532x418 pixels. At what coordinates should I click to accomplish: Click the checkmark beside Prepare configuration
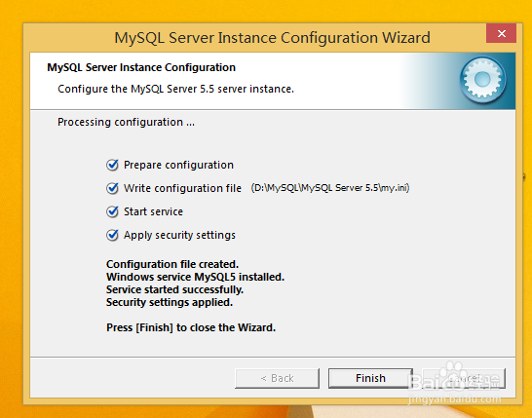pos(112,165)
